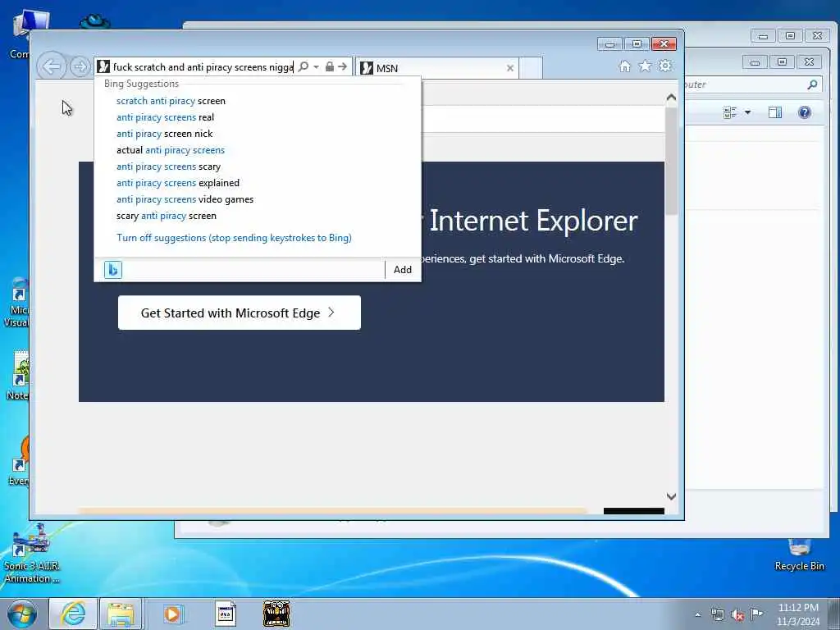Open the Windows Start button
This screenshot has width=840, height=630.
tap(22, 614)
